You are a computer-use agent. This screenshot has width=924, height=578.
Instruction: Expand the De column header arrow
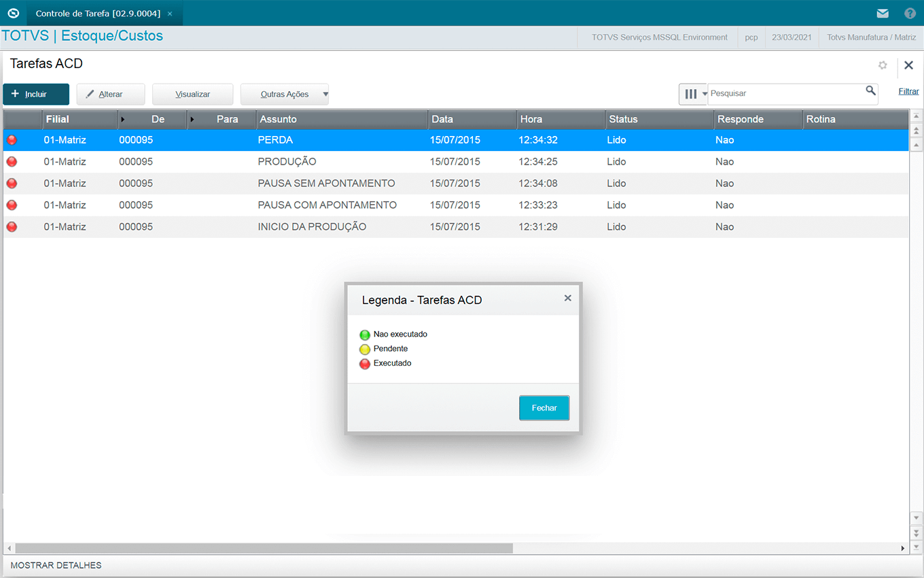click(123, 120)
